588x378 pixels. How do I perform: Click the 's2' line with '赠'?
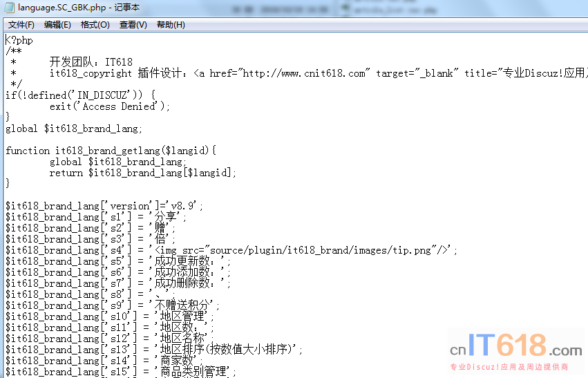point(91,228)
